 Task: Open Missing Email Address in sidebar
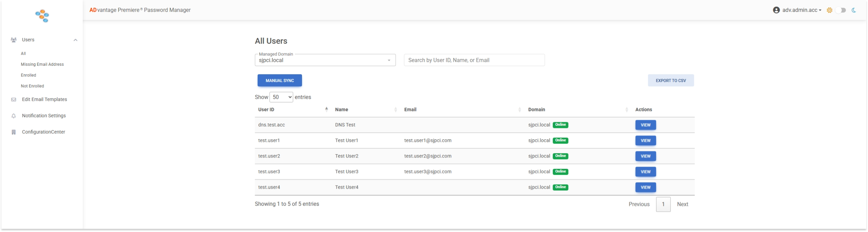pos(42,64)
